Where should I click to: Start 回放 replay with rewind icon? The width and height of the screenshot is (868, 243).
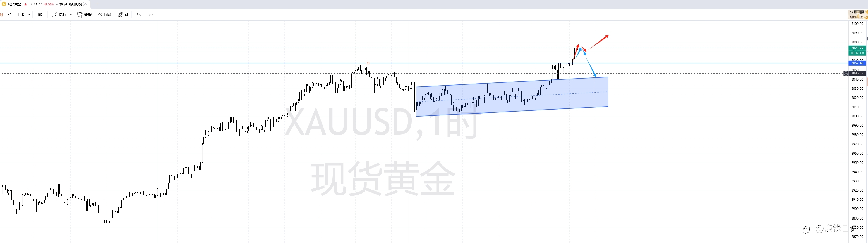pos(100,15)
